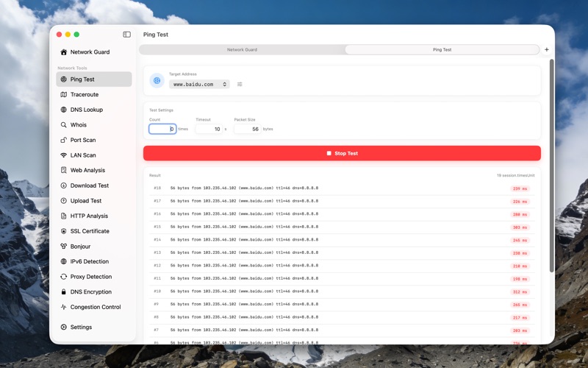Screen dimensions: 588x368
Task: Click the LAN Scan wifi icon
Action: [x=64, y=155]
